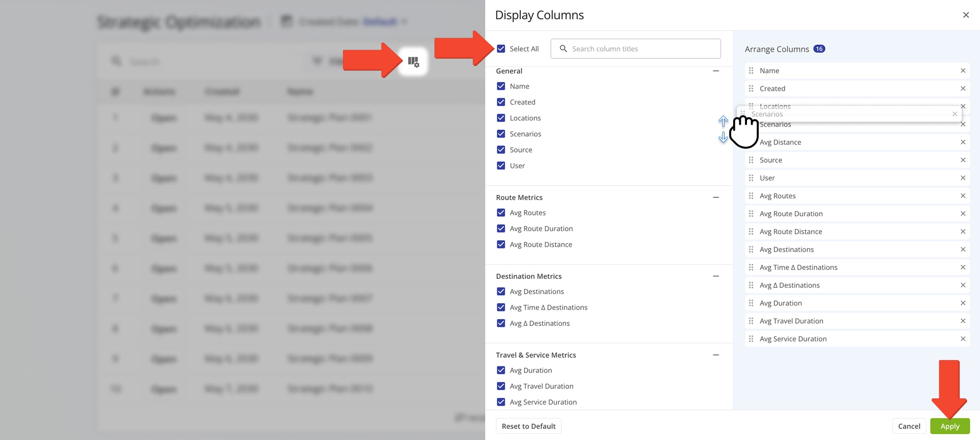Remove User from Arrange Columns
The image size is (980, 440).
click(x=963, y=178)
